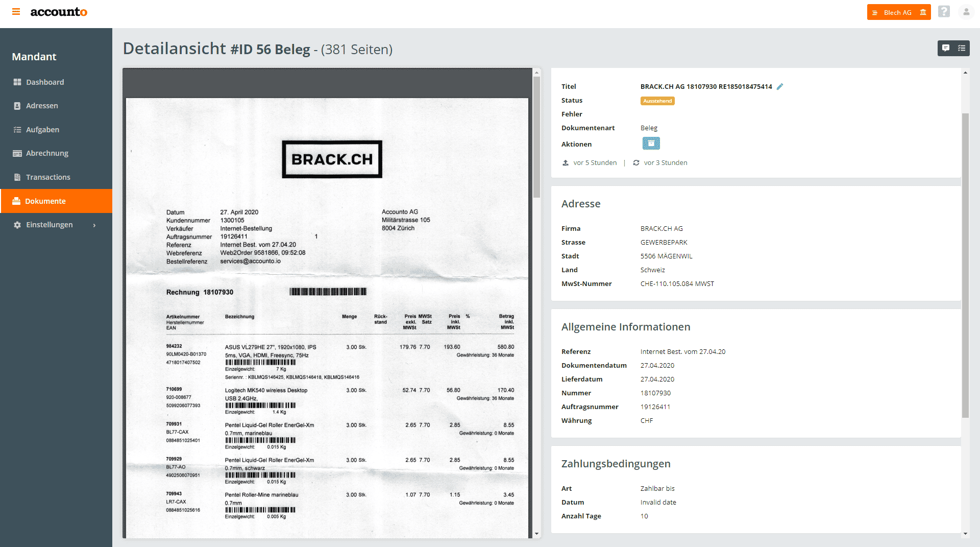Click the Dokumentendatum value 27.04.2020

[x=657, y=366]
